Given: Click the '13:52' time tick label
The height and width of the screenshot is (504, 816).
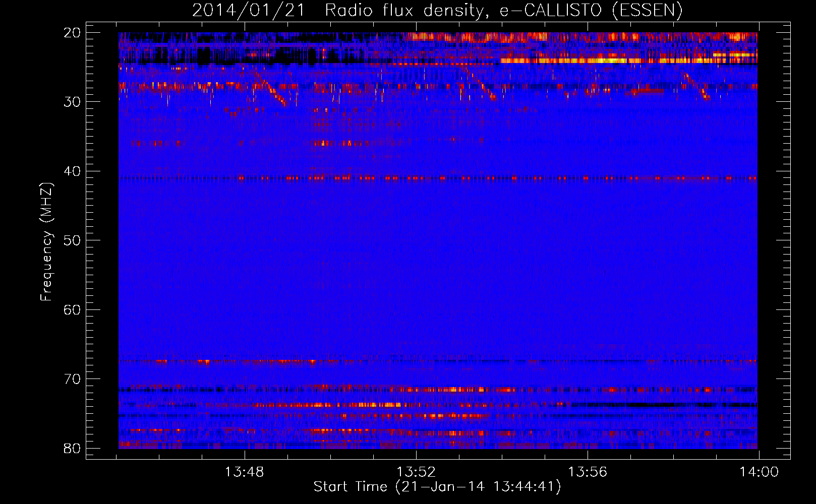Looking at the screenshot, I should [x=416, y=472].
